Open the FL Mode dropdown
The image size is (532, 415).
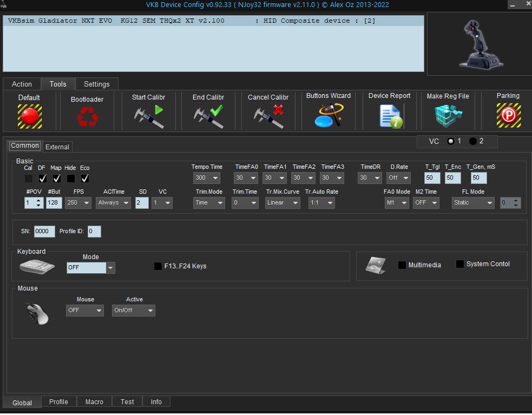click(473, 202)
